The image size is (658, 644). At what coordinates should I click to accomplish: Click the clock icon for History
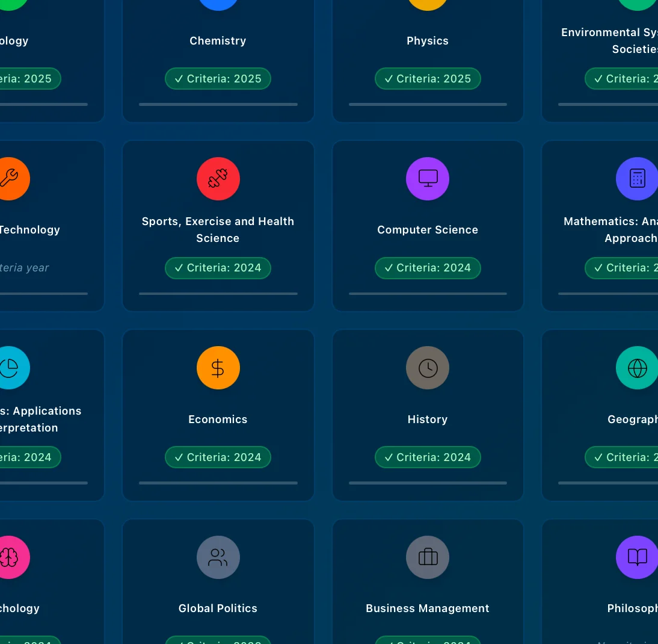pyautogui.click(x=428, y=368)
